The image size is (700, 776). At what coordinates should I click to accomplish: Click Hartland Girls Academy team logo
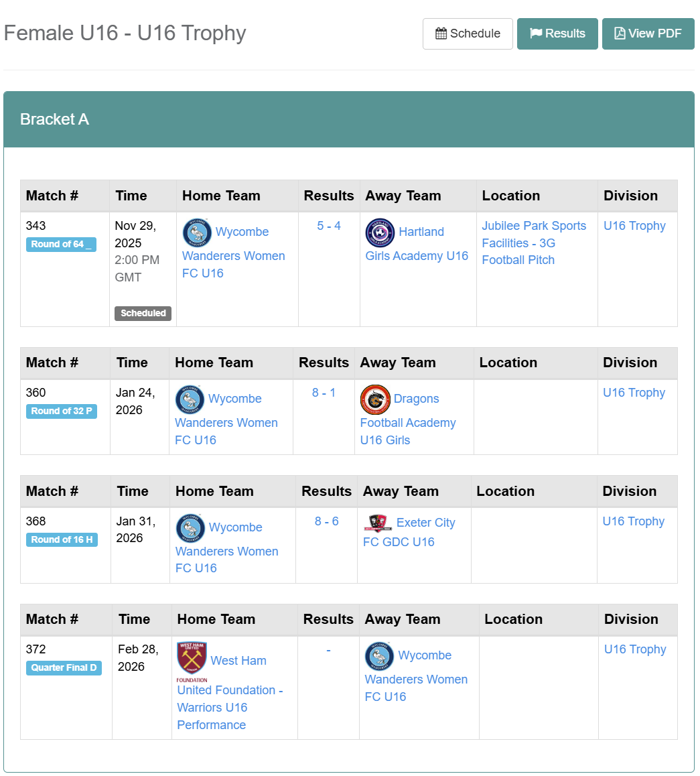(380, 233)
